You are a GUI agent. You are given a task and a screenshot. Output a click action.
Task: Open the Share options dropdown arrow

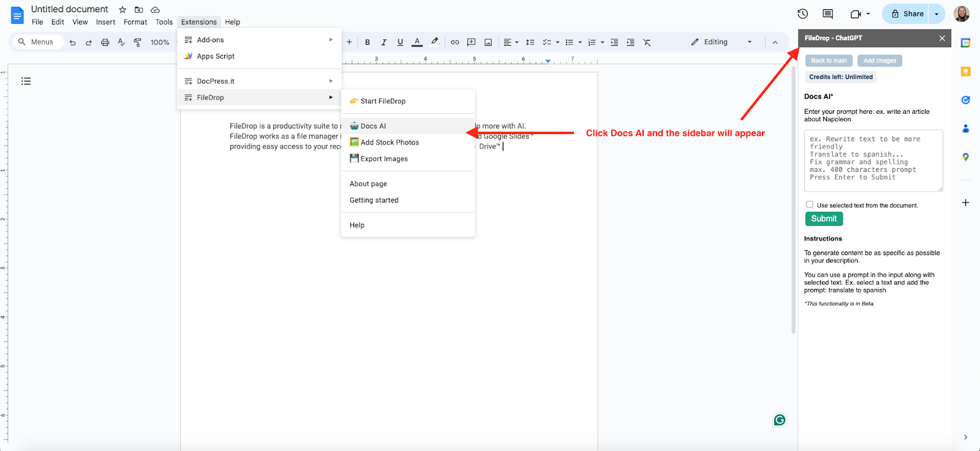(x=937, y=13)
